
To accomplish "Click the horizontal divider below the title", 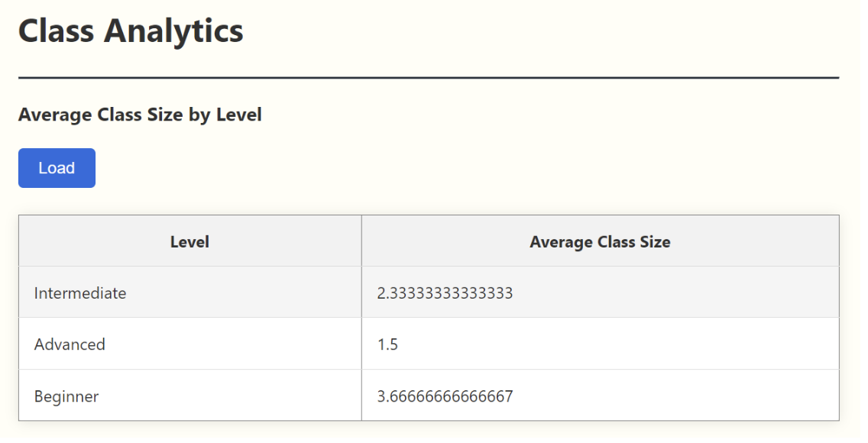I will pos(429,78).
